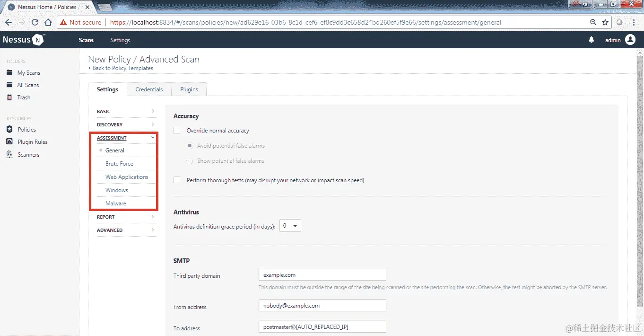The image size is (644, 336).
Task: Select Show potential false alarms radio
Action: 190,161
